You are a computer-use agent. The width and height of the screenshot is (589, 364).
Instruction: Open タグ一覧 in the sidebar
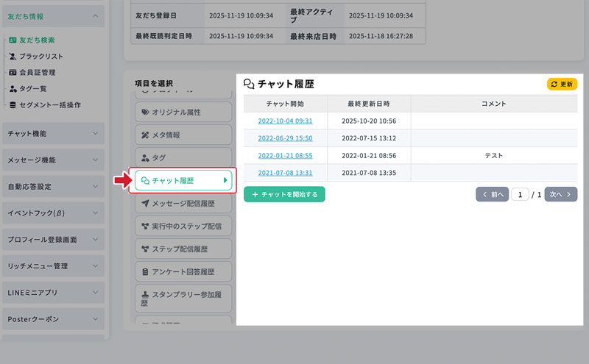pos(38,88)
